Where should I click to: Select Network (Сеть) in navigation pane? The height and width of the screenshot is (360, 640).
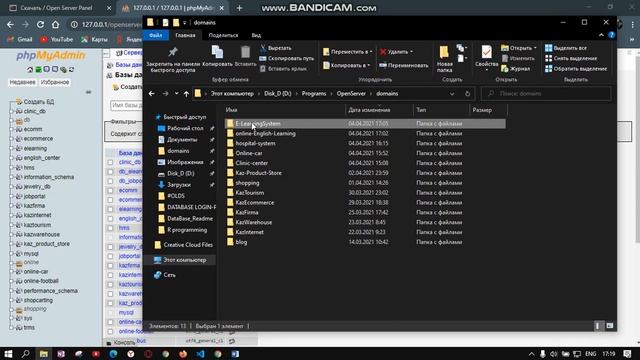pos(169,275)
